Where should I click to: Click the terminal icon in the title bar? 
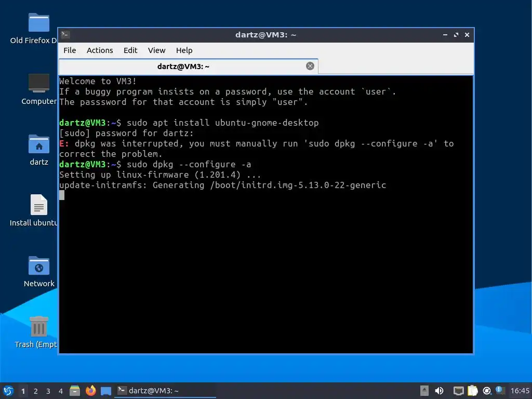click(65, 35)
